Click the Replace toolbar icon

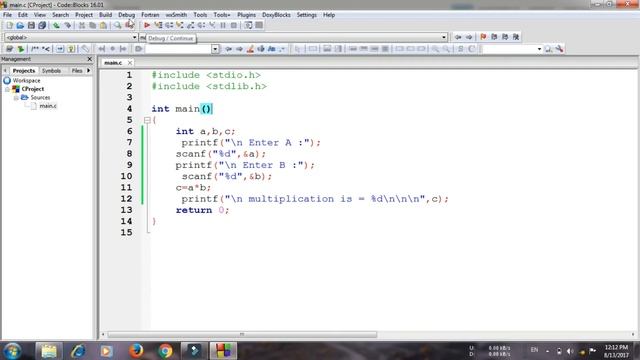(129, 25)
